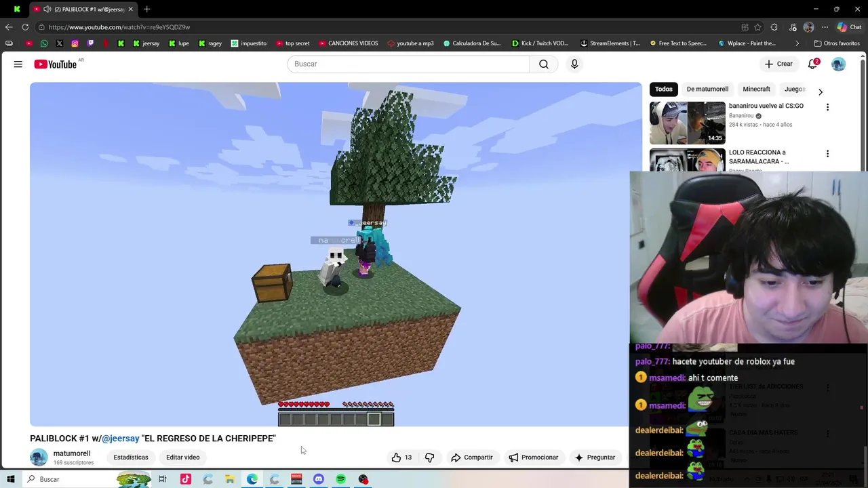The width and height of the screenshot is (868, 488).
Task: Open Task View on the taskbar
Action: (163, 479)
